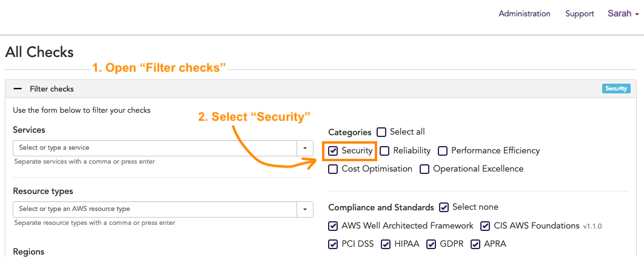Uncheck AWS Well Architected Framework
Image resolution: width=644 pixels, height=257 pixels.
pyautogui.click(x=333, y=226)
